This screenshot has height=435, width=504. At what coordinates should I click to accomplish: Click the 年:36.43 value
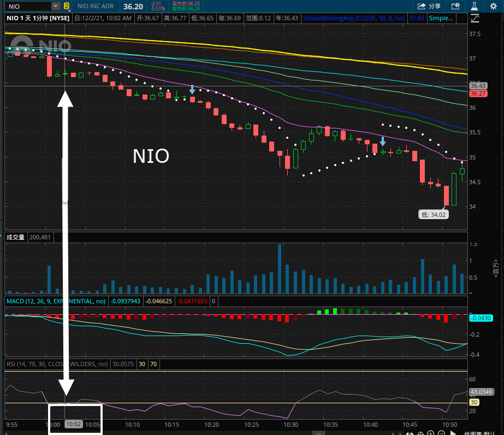click(287, 18)
